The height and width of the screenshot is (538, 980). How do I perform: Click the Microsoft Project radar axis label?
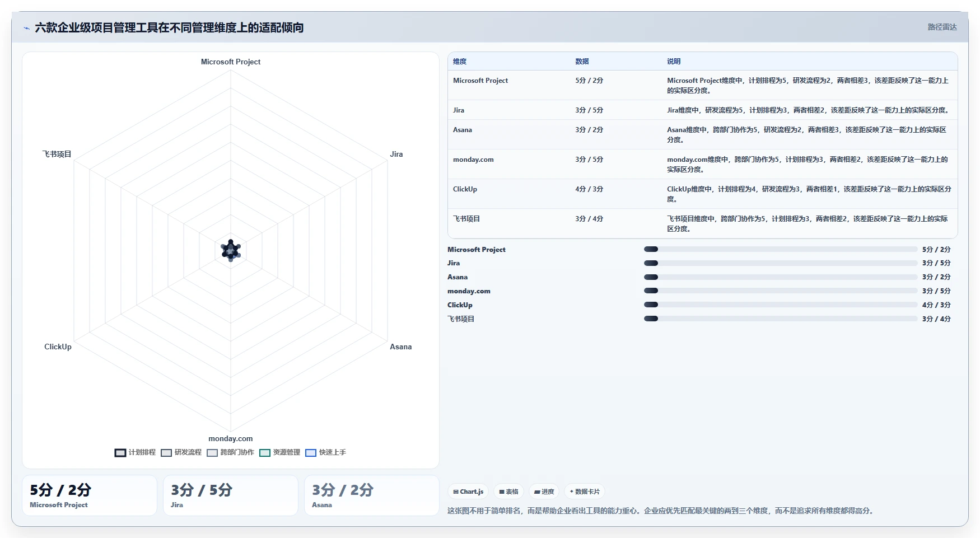tap(231, 62)
